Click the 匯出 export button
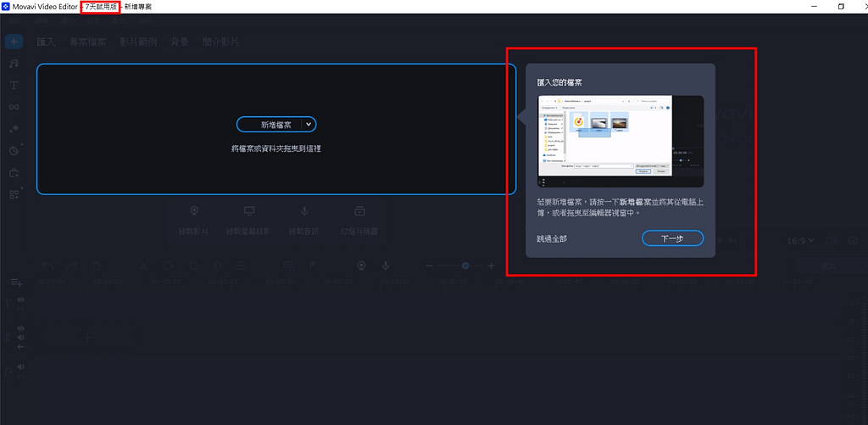The height and width of the screenshot is (425, 868). [829, 266]
